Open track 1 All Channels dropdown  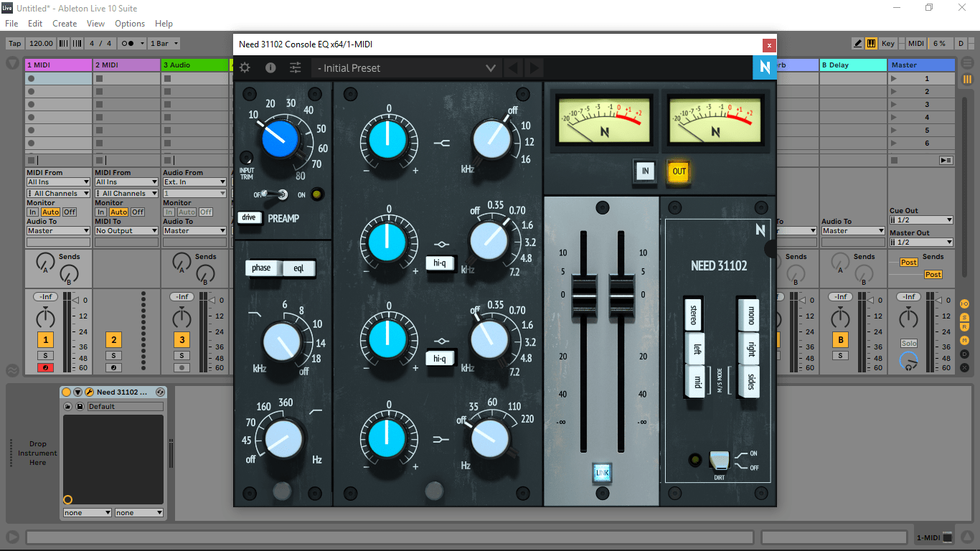(58, 194)
